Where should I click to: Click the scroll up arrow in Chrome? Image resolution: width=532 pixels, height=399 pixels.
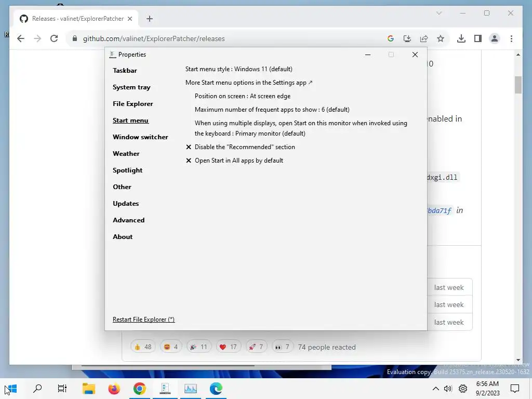click(x=518, y=55)
